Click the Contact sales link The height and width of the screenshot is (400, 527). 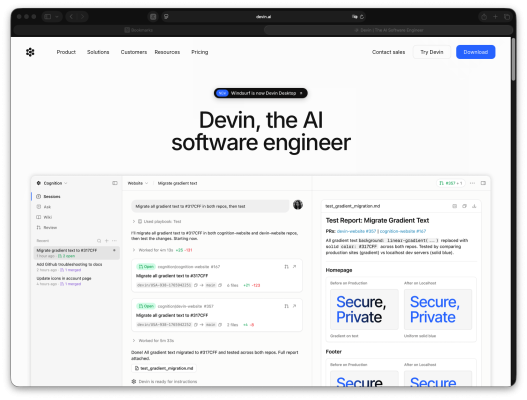[x=388, y=52]
